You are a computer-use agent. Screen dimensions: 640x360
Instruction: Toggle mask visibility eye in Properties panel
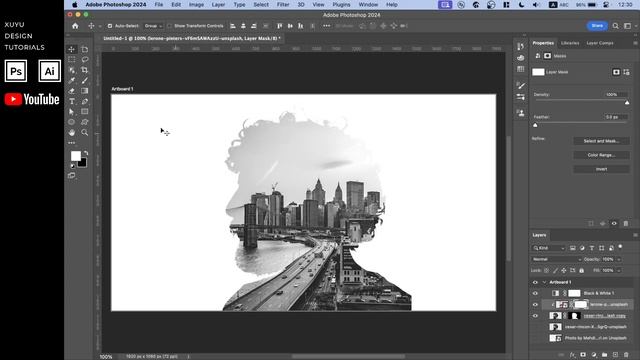tap(614, 224)
